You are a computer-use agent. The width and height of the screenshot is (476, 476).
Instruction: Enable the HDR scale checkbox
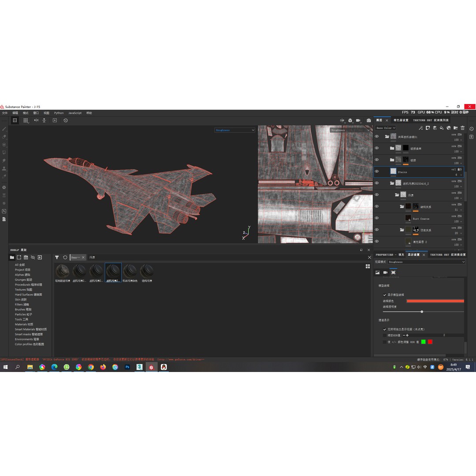click(385, 335)
